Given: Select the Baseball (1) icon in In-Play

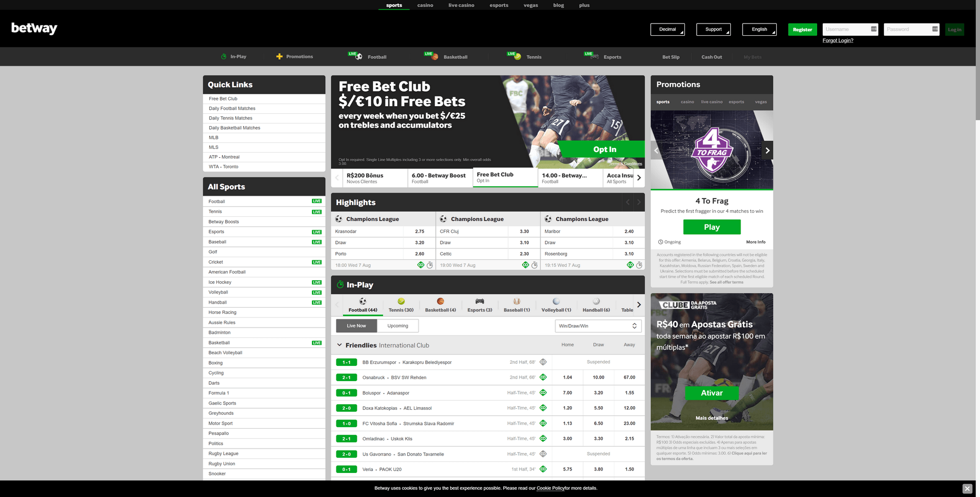Looking at the screenshot, I should [517, 302].
